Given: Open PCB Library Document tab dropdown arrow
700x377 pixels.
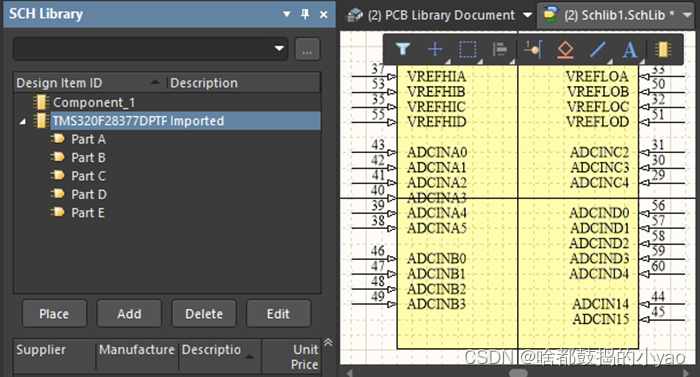Looking at the screenshot, I should 528,15.
